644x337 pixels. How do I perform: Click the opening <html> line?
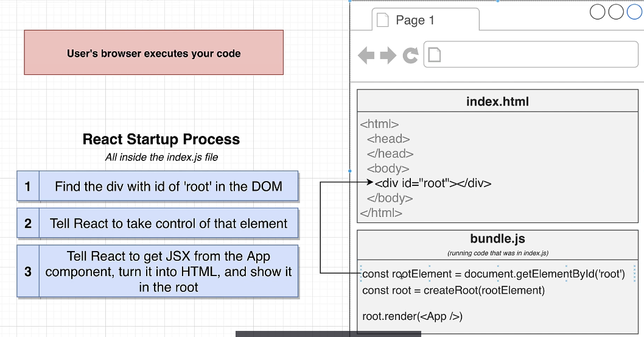pyautogui.click(x=379, y=124)
